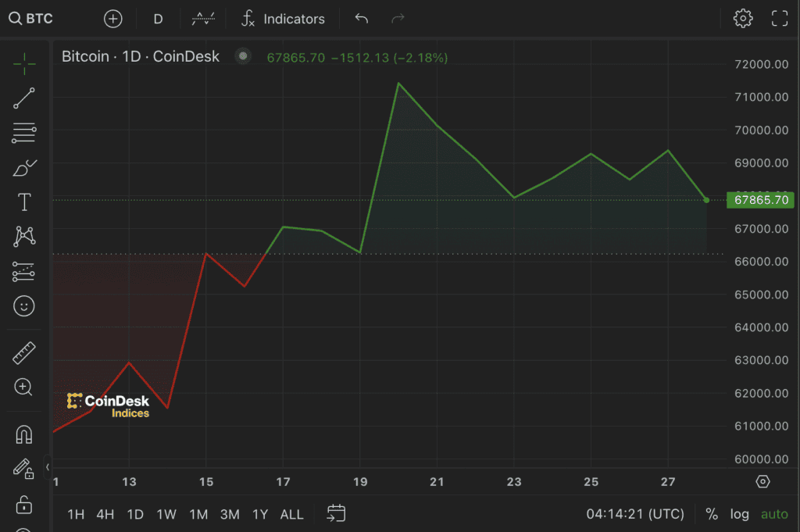Select the text annotation tool
The image size is (800, 532).
(x=24, y=202)
